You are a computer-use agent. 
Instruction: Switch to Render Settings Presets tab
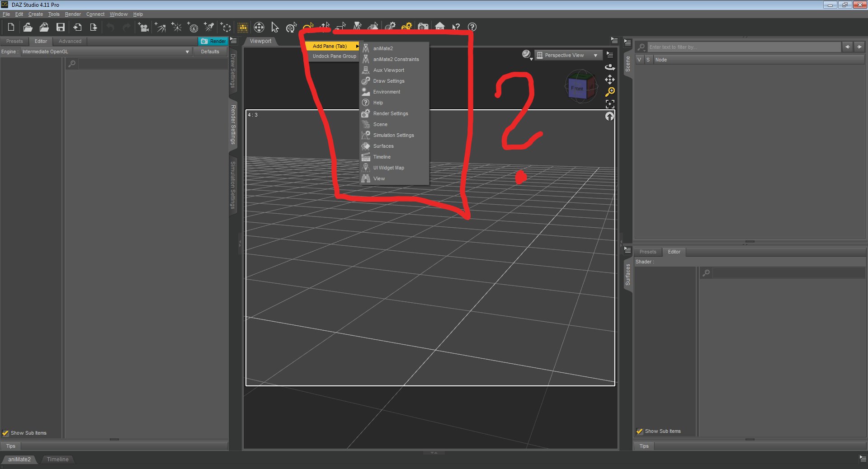14,41
